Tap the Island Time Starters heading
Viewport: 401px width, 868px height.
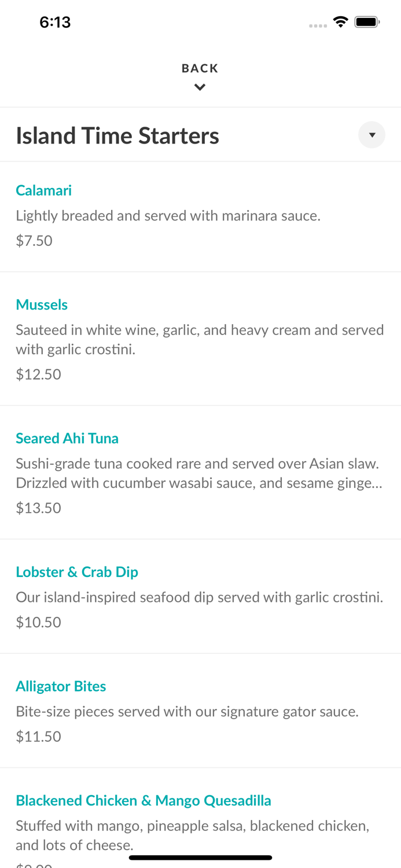117,135
